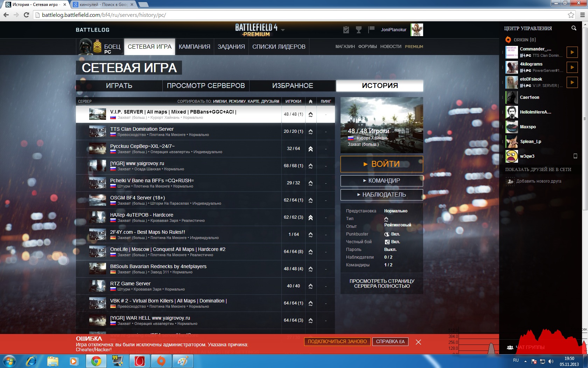Viewport: 588px width, 368px height.
Task: Reload the Battlelog page
Action: click(x=26, y=15)
